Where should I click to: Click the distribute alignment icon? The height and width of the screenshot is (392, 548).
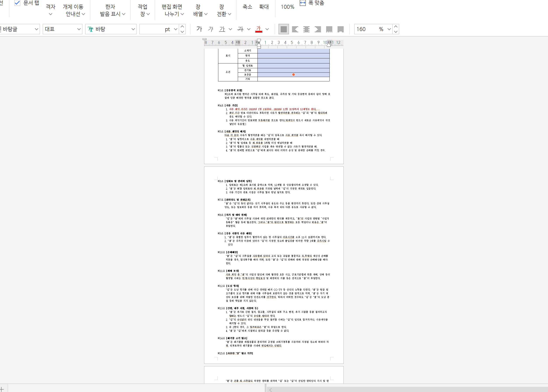[329, 29]
